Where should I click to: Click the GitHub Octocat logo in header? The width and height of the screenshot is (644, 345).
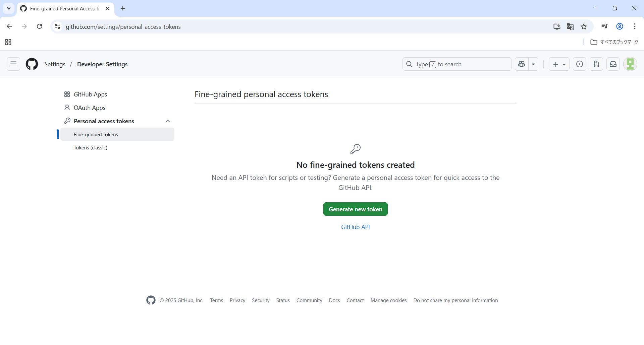tap(32, 64)
